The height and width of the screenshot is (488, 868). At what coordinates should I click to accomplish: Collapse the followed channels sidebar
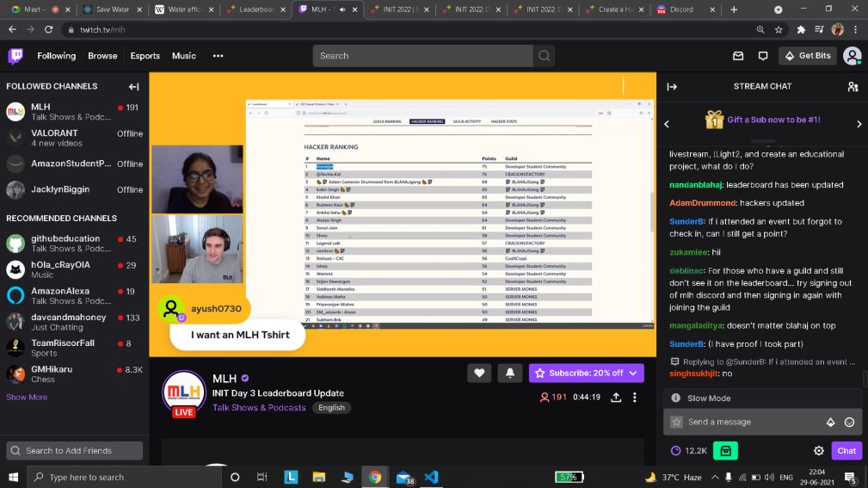[x=134, y=86]
